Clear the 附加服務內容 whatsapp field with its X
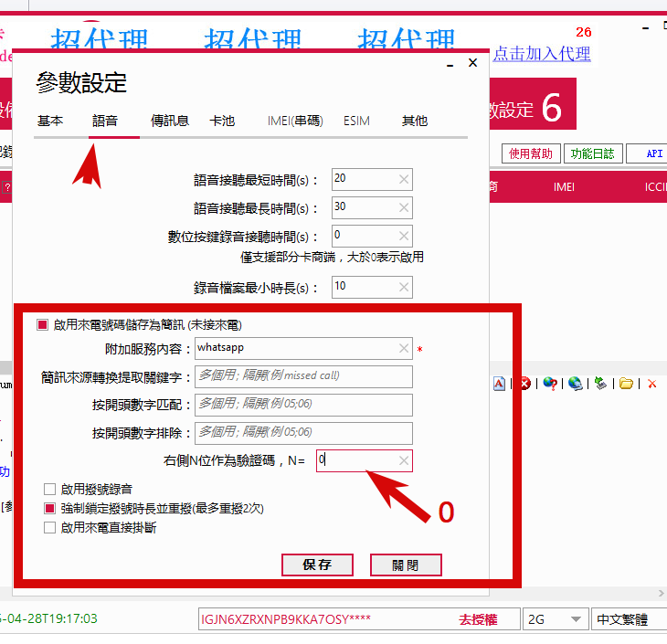 [404, 349]
